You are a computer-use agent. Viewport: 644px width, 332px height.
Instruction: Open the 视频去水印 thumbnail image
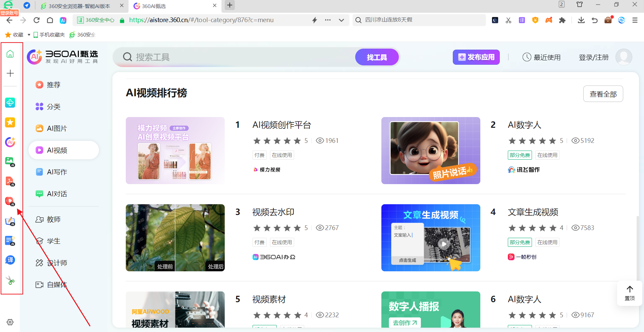point(175,237)
